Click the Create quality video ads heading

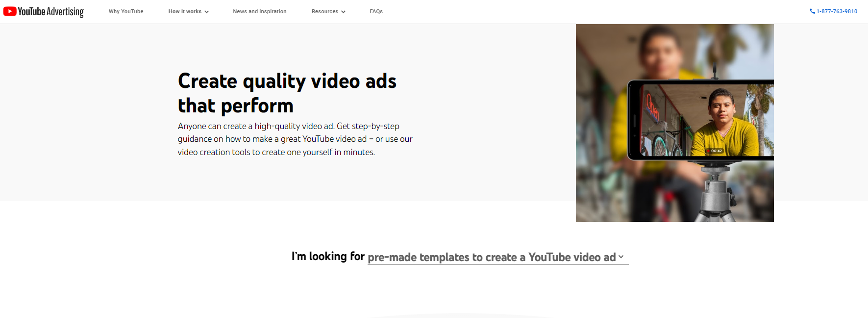[x=287, y=93]
